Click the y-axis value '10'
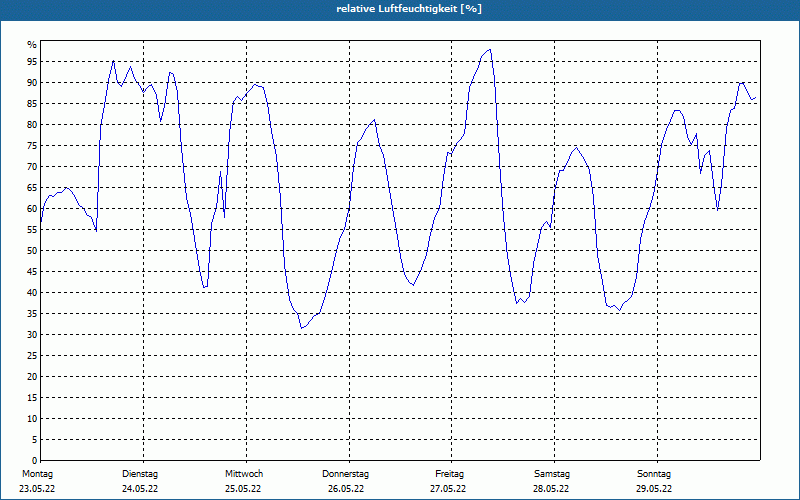 (x=32, y=419)
